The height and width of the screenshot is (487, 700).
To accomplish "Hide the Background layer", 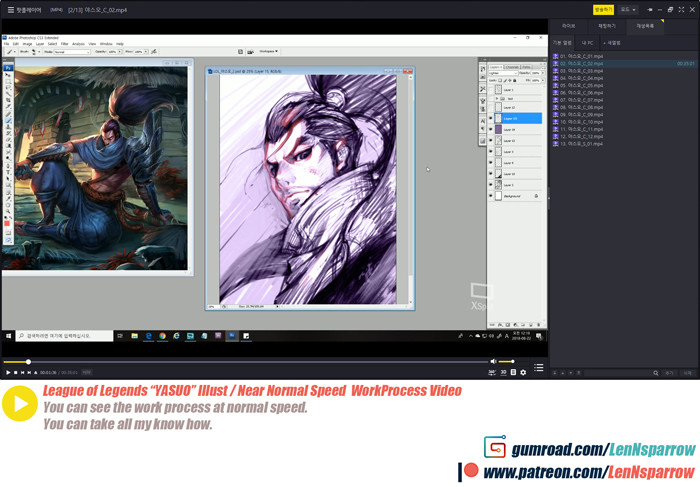I will click(491, 196).
